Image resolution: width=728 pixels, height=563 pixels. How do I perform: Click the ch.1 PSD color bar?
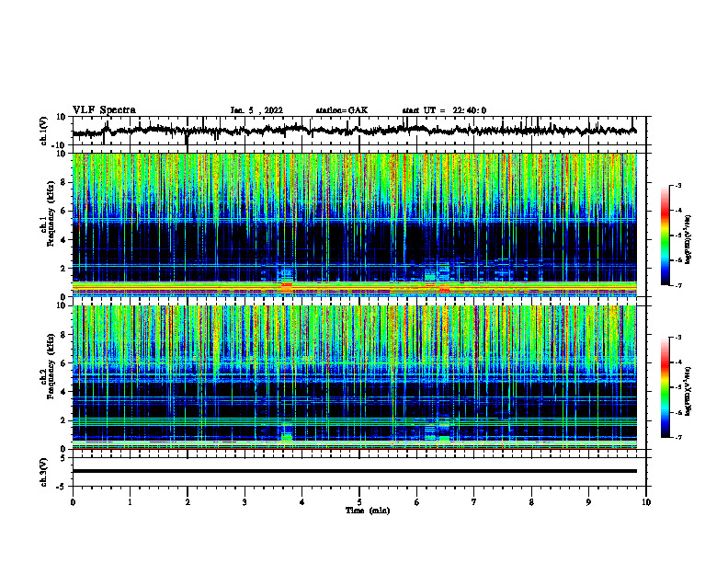665,236
